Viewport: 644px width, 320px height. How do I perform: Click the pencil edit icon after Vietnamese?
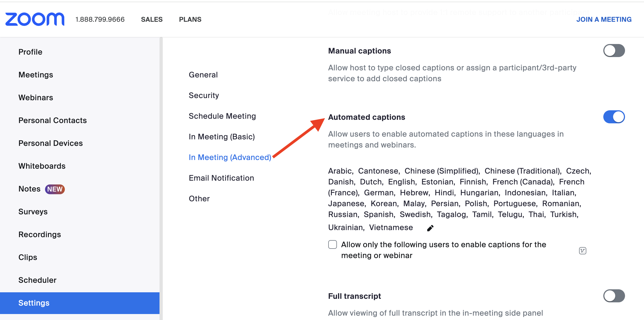point(430,228)
